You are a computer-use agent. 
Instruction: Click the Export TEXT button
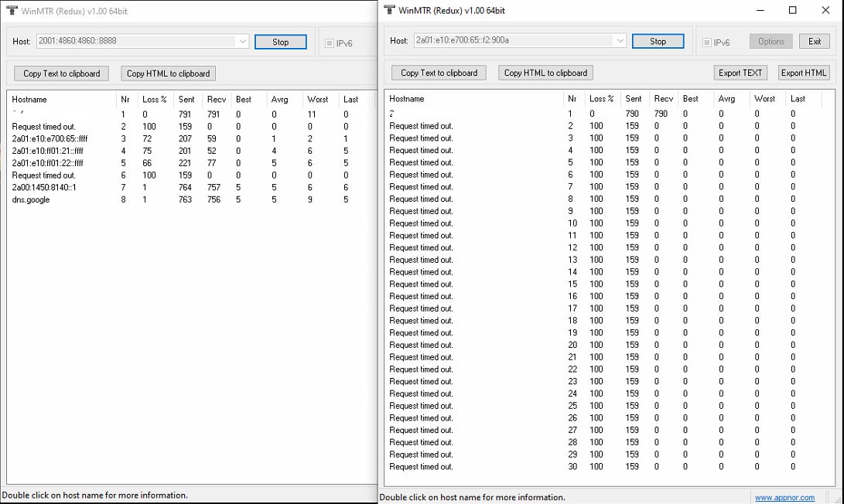coord(740,73)
